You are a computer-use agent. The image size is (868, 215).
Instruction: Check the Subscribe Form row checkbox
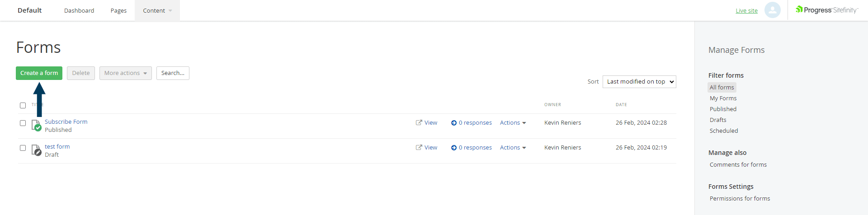[23, 123]
